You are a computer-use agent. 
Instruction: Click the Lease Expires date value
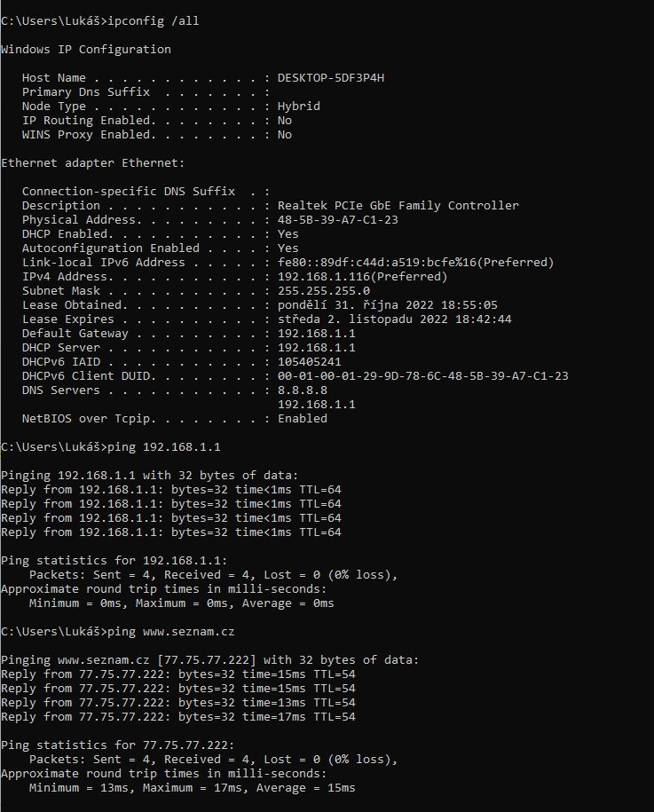click(x=394, y=319)
